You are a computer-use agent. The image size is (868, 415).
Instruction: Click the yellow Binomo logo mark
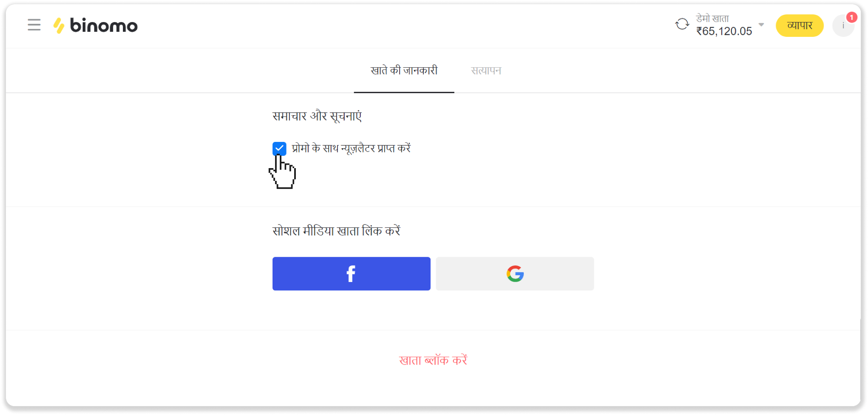(59, 25)
